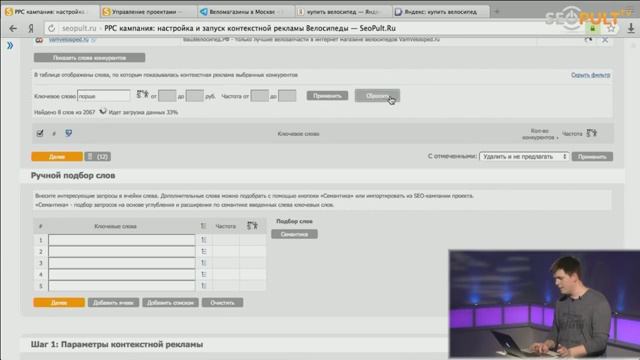Open 'Удалить и не предлагать' dropdown
This screenshot has height=360, width=640.
pos(524,156)
